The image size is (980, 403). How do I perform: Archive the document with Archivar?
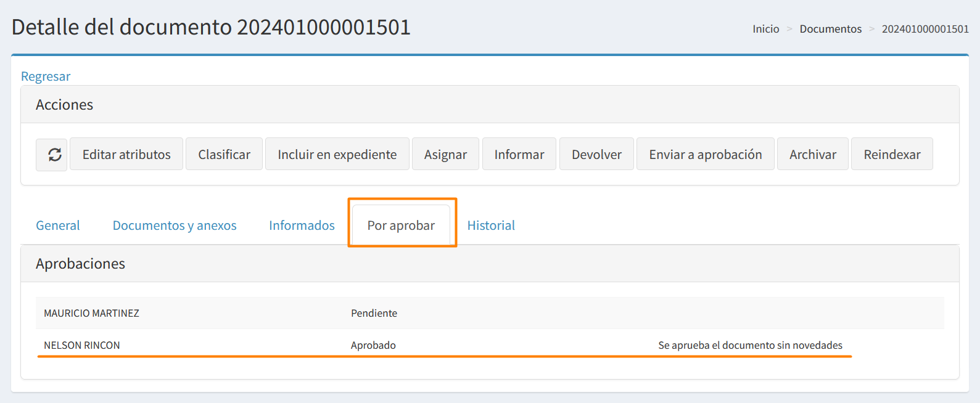[x=813, y=154]
